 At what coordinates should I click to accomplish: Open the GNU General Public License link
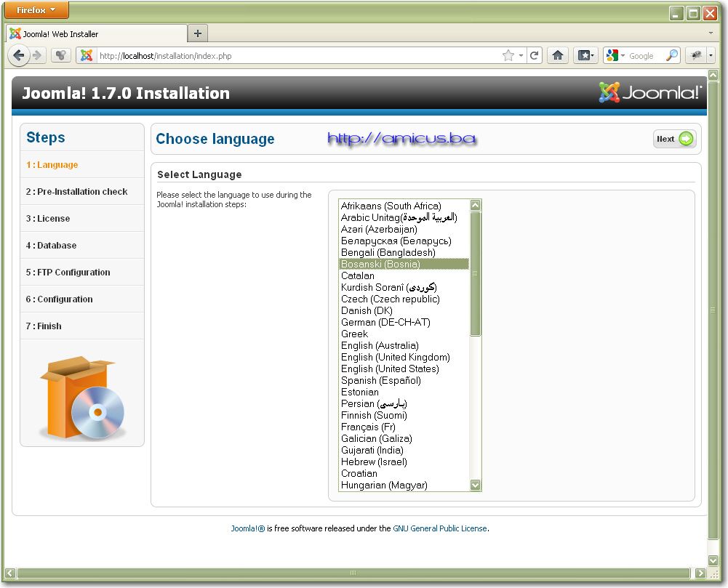pos(440,528)
